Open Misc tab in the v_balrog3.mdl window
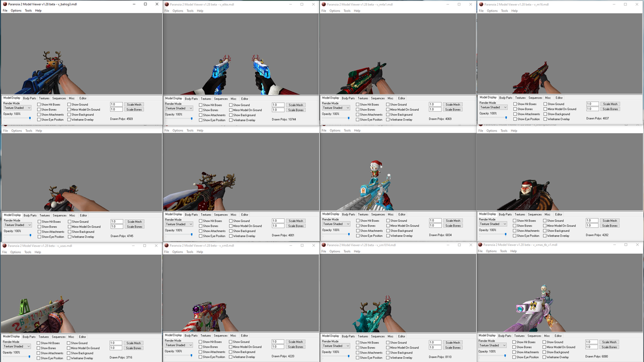The image size is (644, 362). [x=71, y=98]
